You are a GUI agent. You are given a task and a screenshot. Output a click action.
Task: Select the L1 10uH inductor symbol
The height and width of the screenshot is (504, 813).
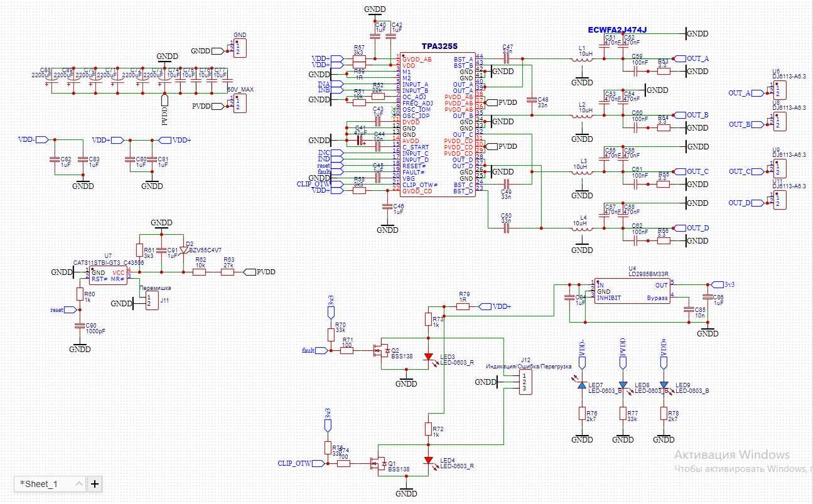(x=582, y=60)
